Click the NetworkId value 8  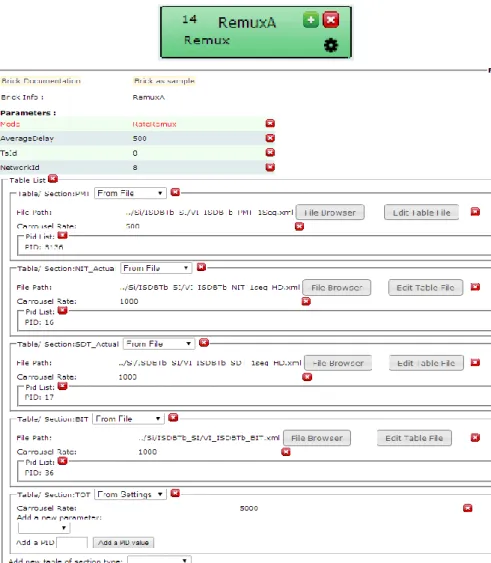click(135, 168)
